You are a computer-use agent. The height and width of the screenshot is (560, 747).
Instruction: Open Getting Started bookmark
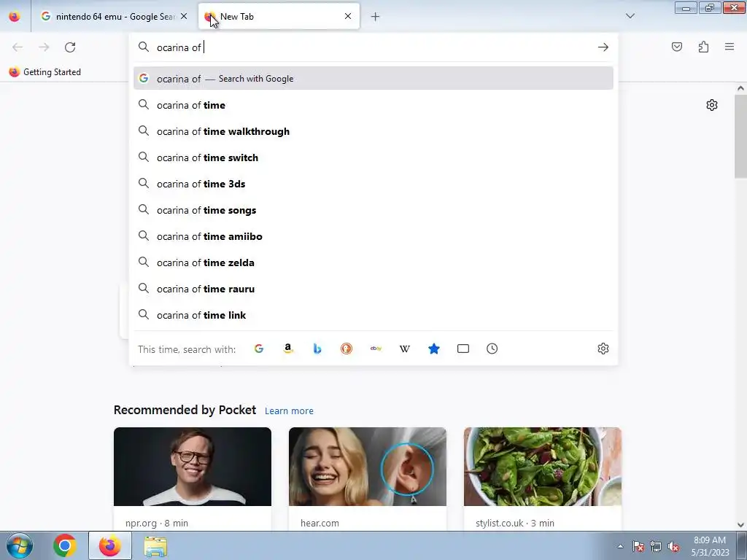point(44,72)
